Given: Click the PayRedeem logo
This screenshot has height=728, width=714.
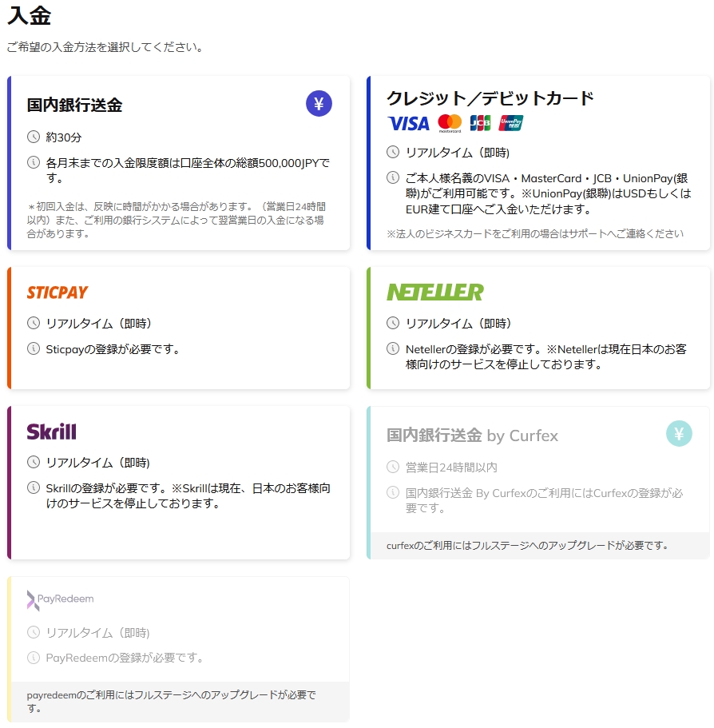Looking at the screenshot, I should coord(61,600).
